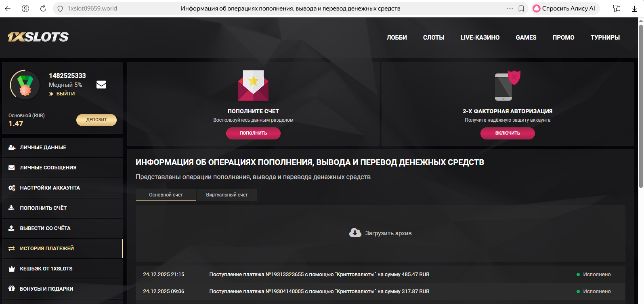
Task: Select ПОПОЛНИТЬ СЧЁТ in the sidebar
Action: pos(63,208)
